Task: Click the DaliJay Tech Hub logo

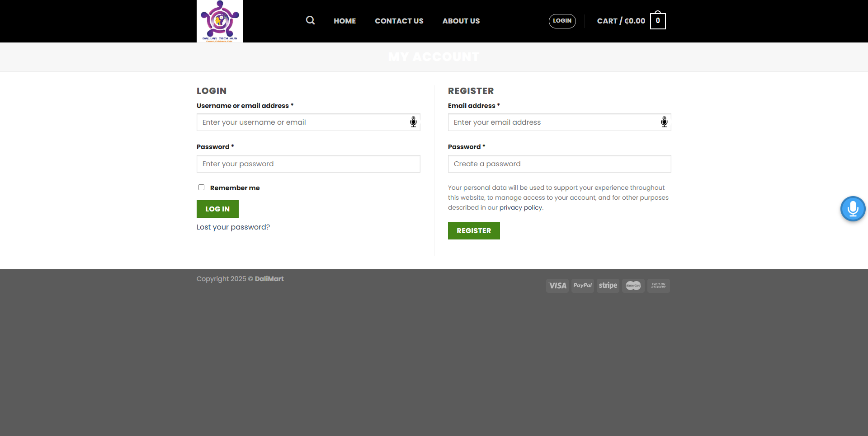Action: click(220, 21)
